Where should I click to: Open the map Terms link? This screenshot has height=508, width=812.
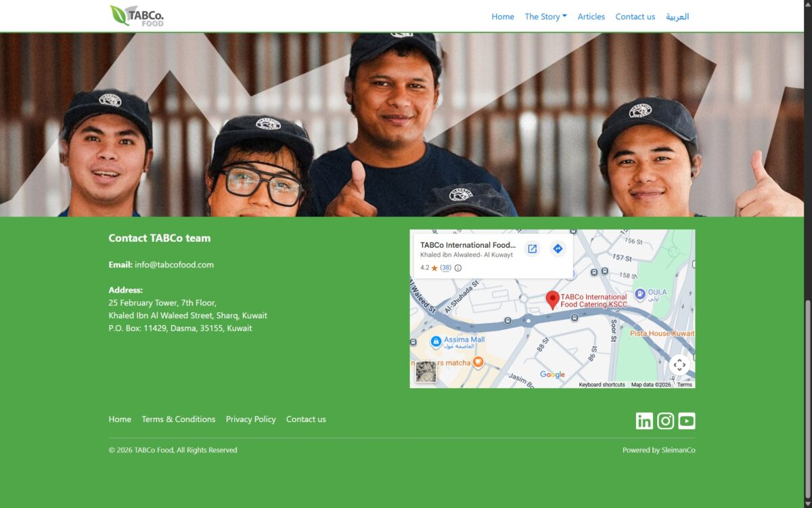[x=685, y=385]
